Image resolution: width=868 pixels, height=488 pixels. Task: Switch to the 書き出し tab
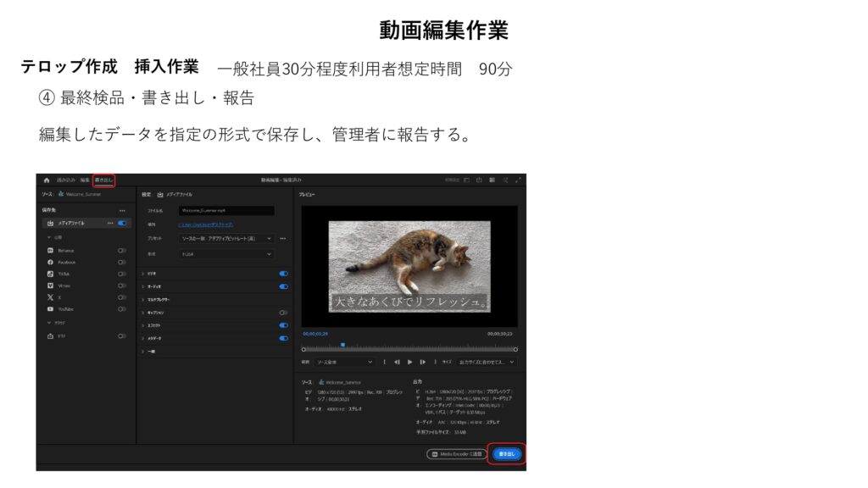[103, 180]
